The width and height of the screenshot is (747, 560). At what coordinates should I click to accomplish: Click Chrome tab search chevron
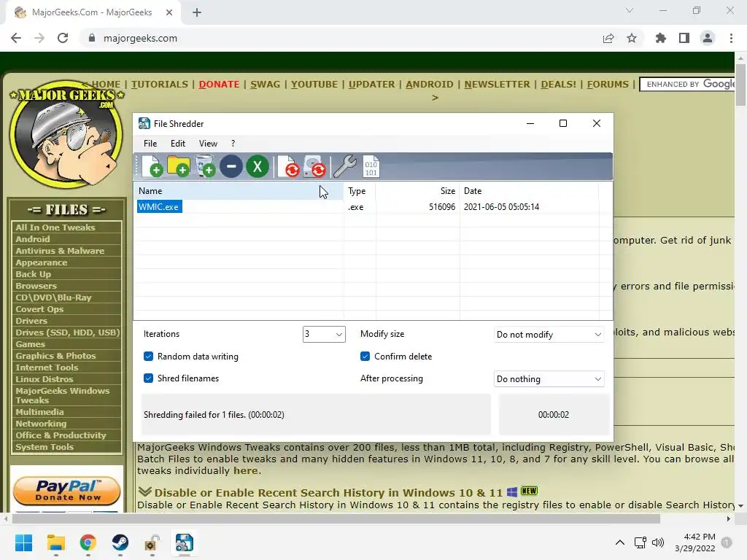(630, 10)
